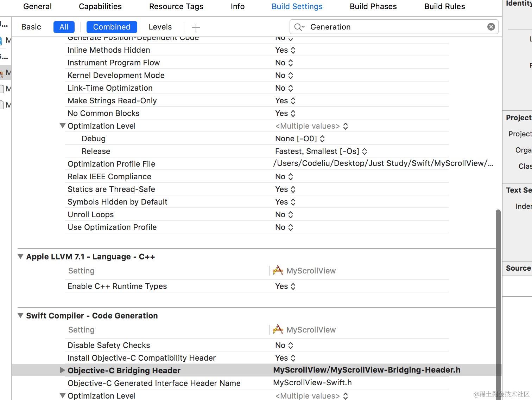Change Use Optimization Profile value
Image resolution: width=532 pixels, height=400 pixels.
click(284, 227)
